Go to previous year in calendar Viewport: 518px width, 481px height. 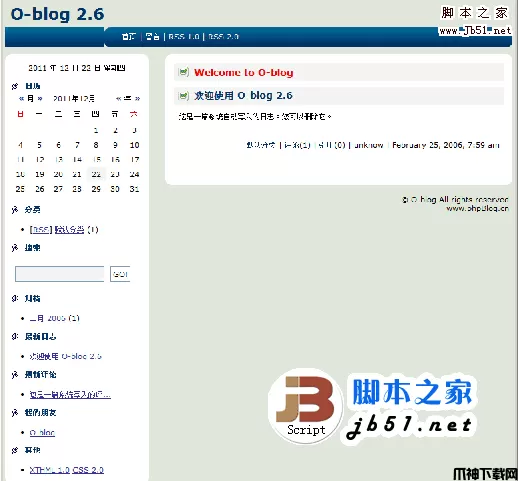(118, 98)
